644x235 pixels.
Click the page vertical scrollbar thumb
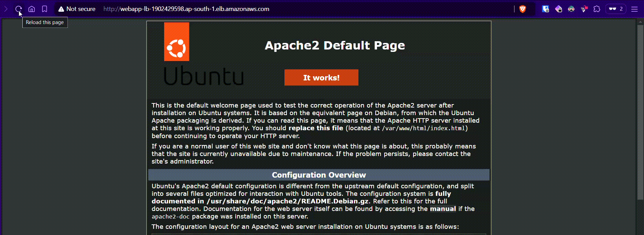[x=640, y=112]
